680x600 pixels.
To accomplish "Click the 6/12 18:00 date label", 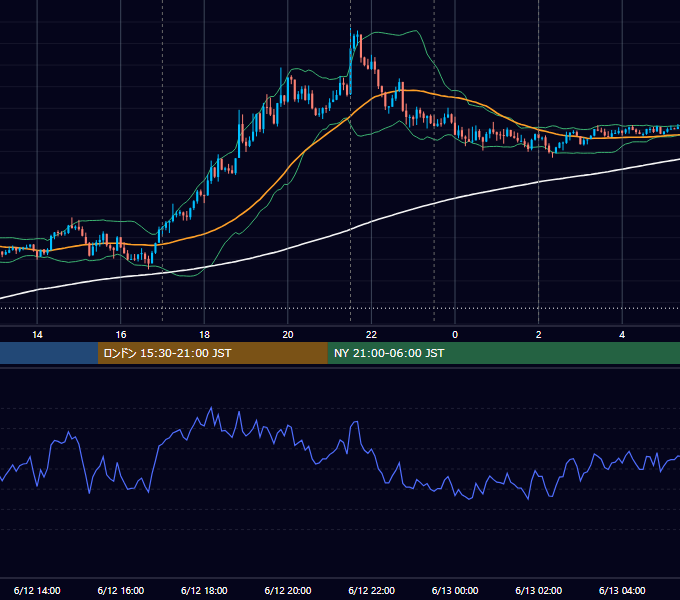I will (x=204, y=590).
